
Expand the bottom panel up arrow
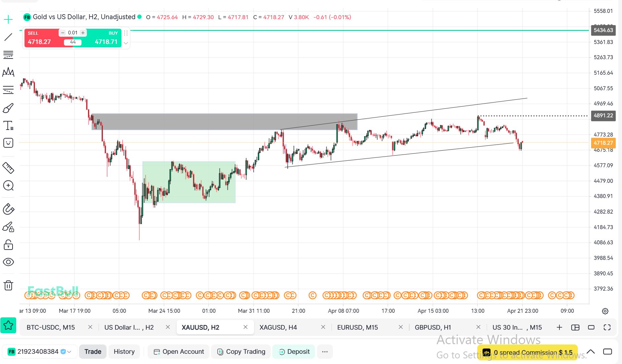point(591,351)
